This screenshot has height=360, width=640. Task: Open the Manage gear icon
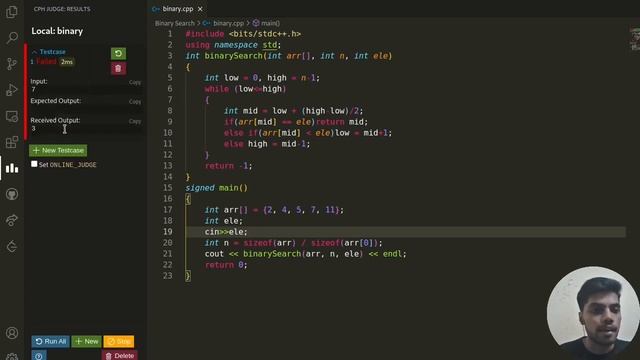tap(12, 356)
